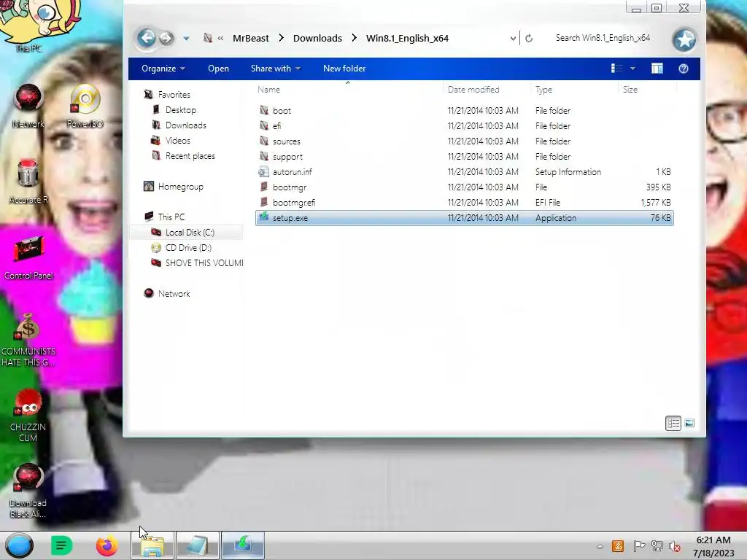Toggle the preview pane
Screen dimensions: 747x560
tap(657, 68)
